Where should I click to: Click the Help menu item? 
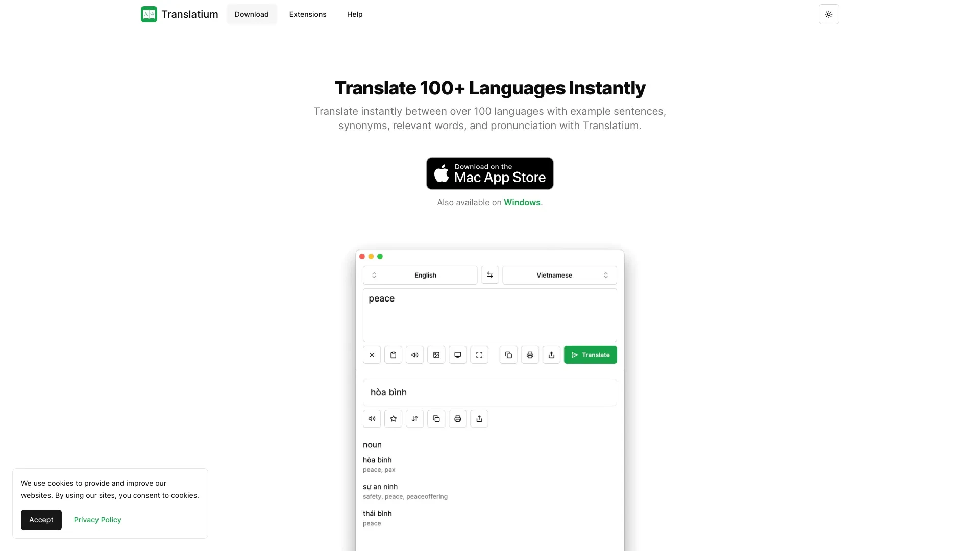pyautogui.click(x=355, y=14)
